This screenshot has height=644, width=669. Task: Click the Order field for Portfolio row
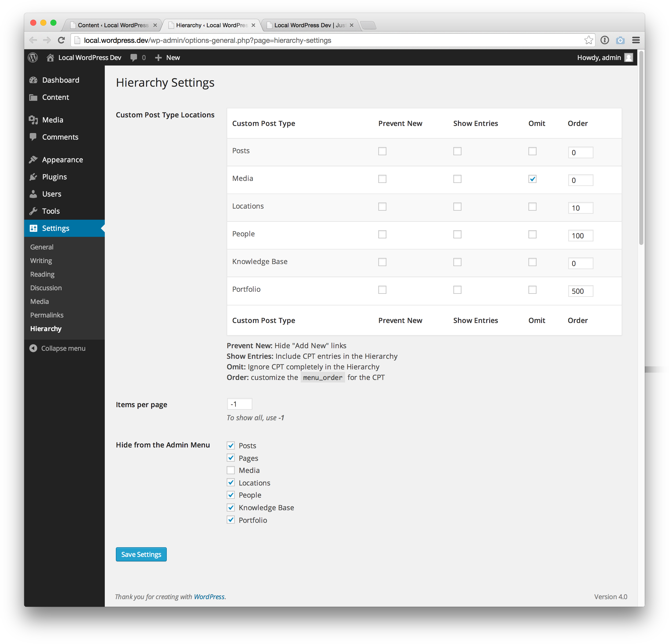[579, 291]
